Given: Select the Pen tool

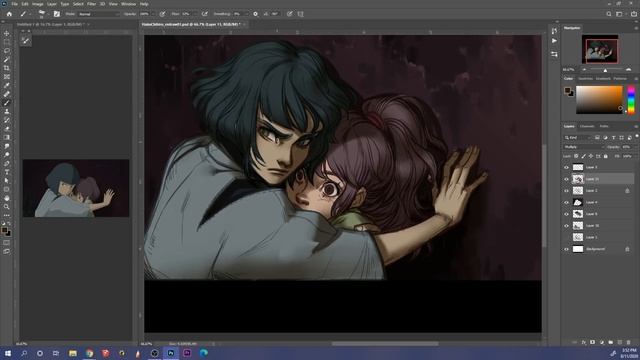Looking at the screenshot, I should [x=7, y=163].
